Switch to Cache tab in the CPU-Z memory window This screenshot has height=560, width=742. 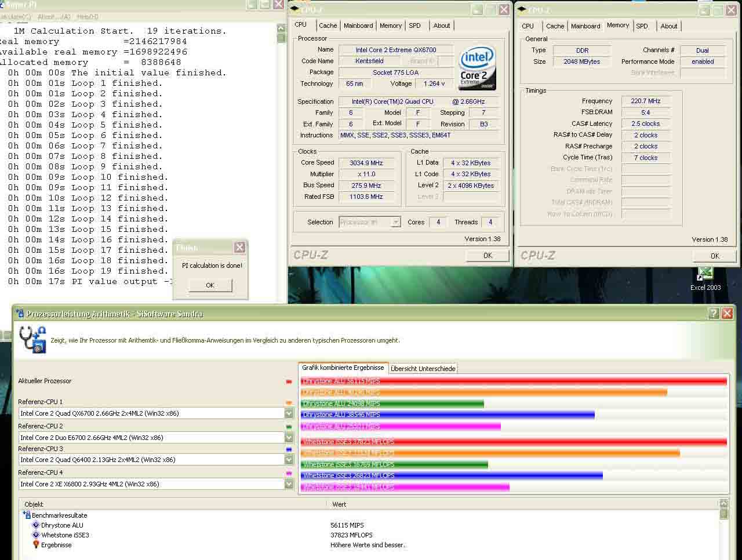(x=555, y=26)
